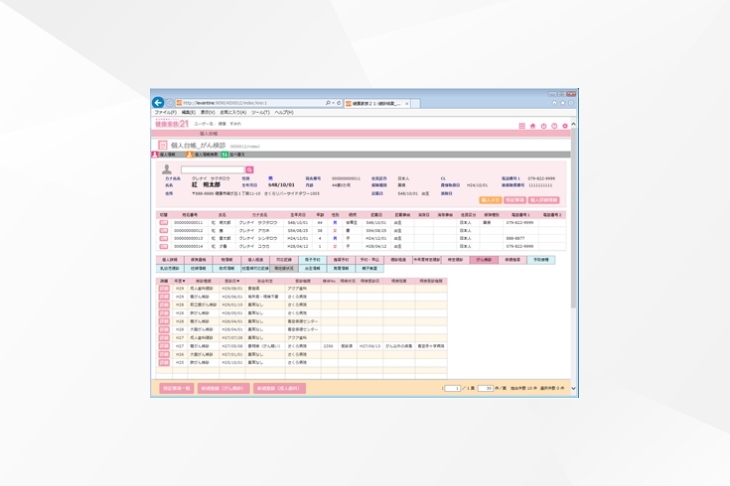Click the 健康家族21 logo
This screenshot has height=486, width=730.
(170, 123)
